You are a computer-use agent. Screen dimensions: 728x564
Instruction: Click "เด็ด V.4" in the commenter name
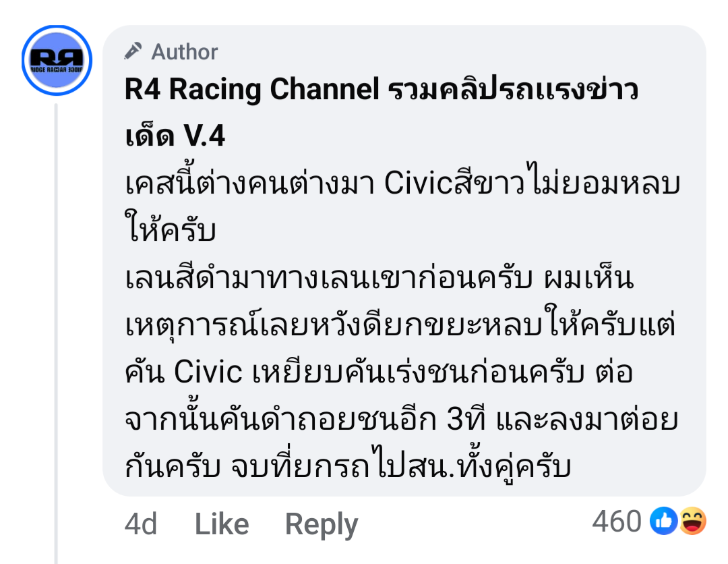pyautogui.click(x=175, y=137)
